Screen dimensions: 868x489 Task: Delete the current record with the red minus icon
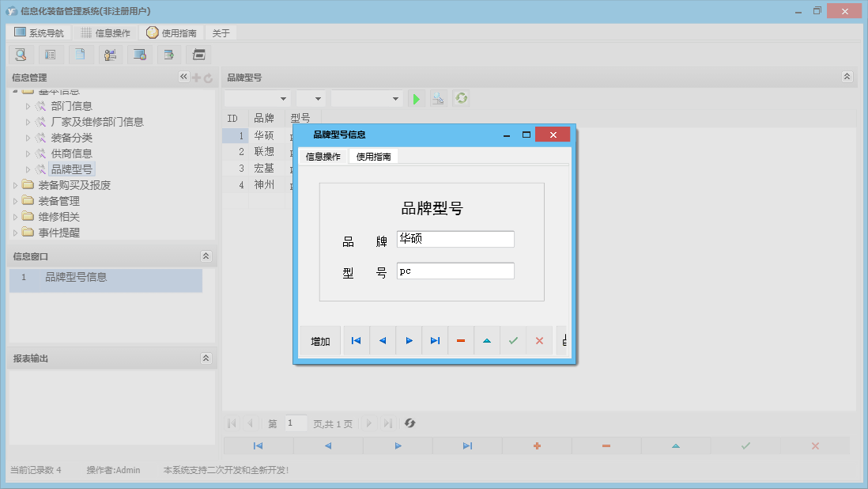(461, 340)
